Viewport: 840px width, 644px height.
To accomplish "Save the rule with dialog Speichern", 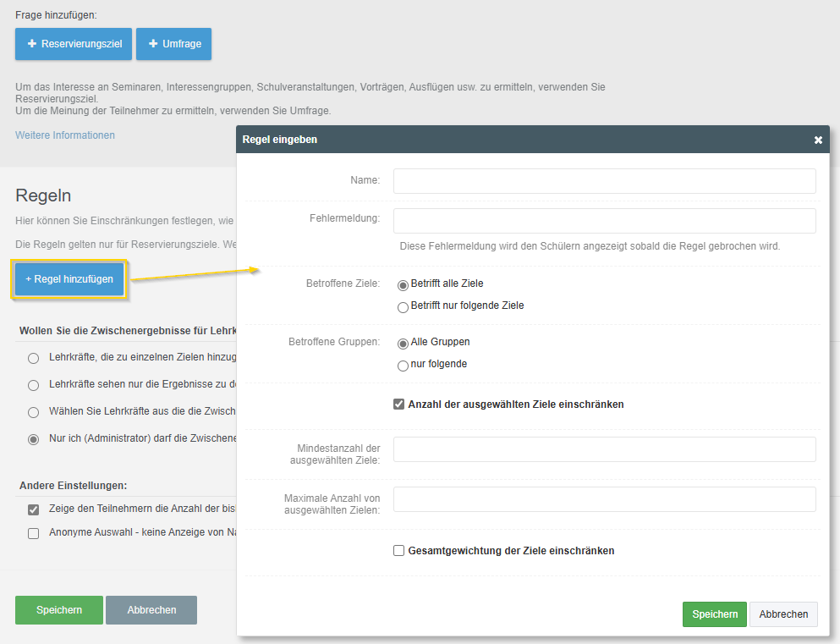I will (x=714, y=614).
